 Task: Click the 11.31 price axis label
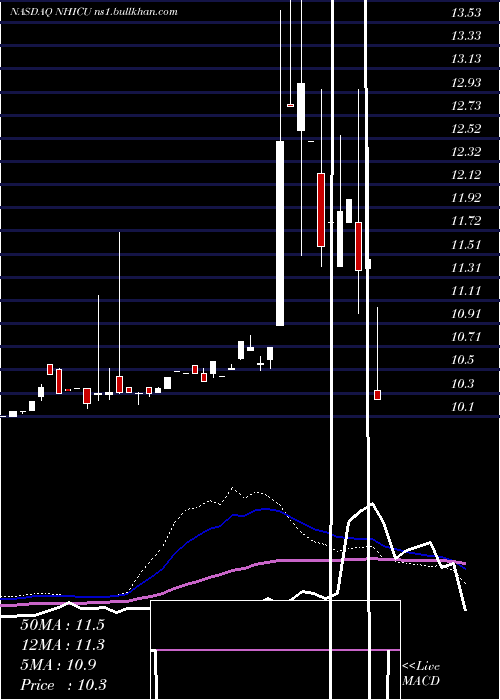(466, 268)
